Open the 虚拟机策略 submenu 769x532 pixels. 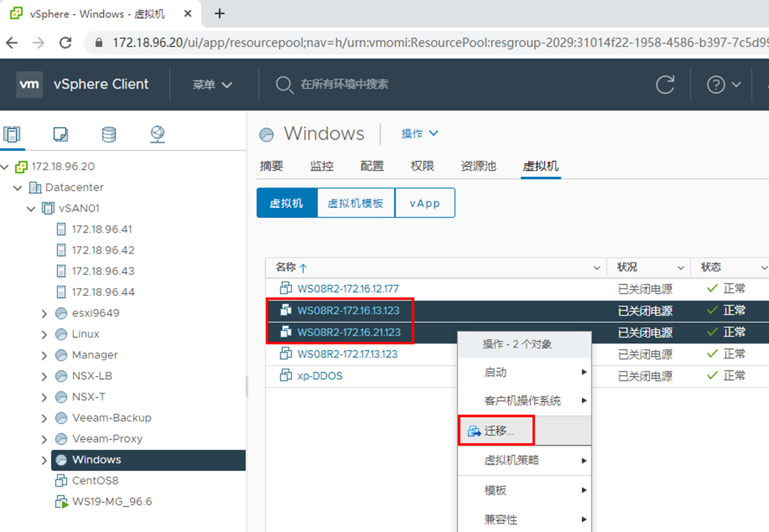coord(525,460)
